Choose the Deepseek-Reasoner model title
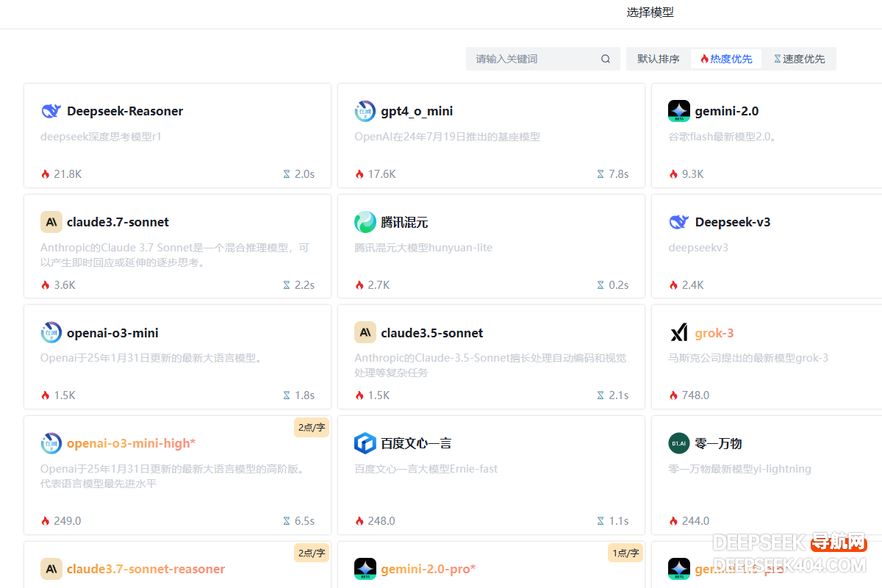The height and width of the screenshot is (588, 882). coord(125,111)
